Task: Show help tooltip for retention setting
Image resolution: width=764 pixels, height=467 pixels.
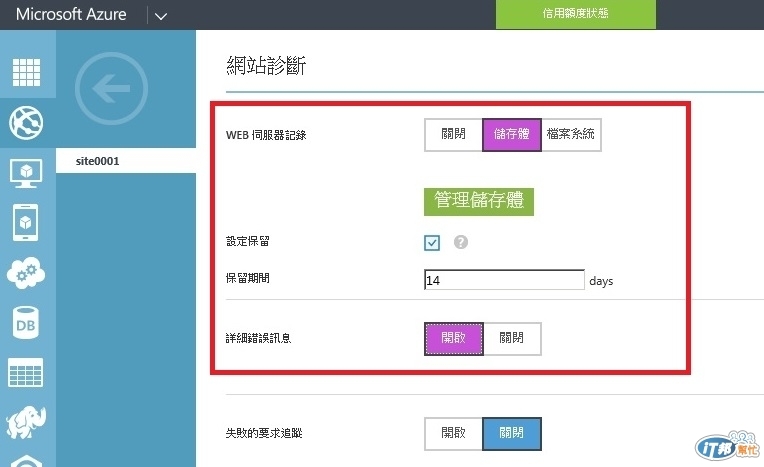Action: click(460, 242)
